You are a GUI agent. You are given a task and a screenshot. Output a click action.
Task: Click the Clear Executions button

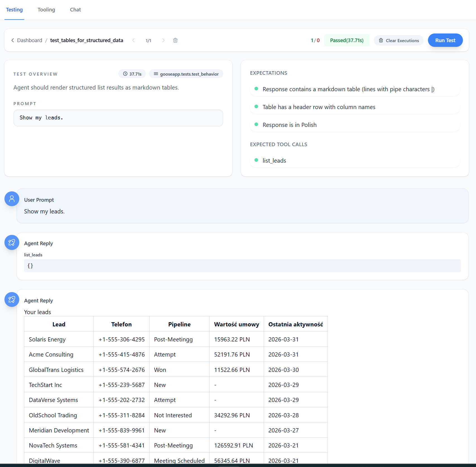[399, 40]
